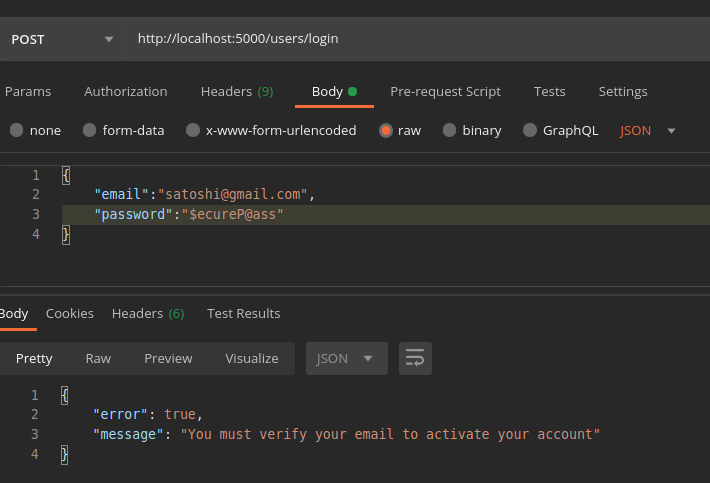Select the 'none' body type radio
This screenshot has height=483, width=710.
(17, 130)
